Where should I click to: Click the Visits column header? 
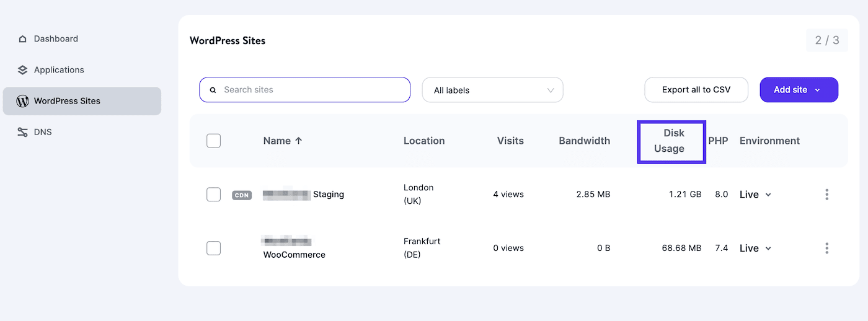tap(510, 141)
